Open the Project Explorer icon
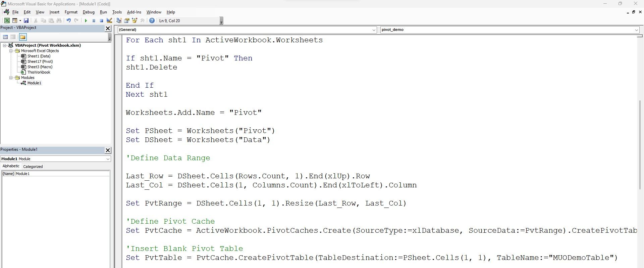Viewport: 644px width, 268px height. 119,20
